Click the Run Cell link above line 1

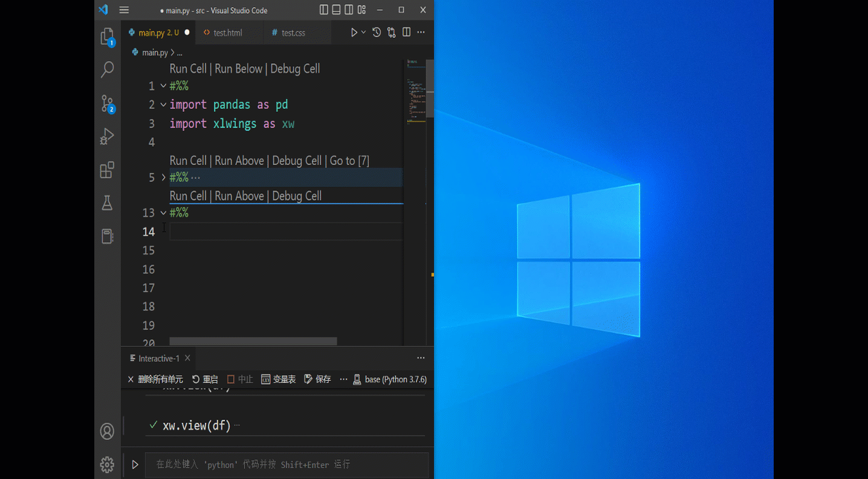click(x=187, y=68)
